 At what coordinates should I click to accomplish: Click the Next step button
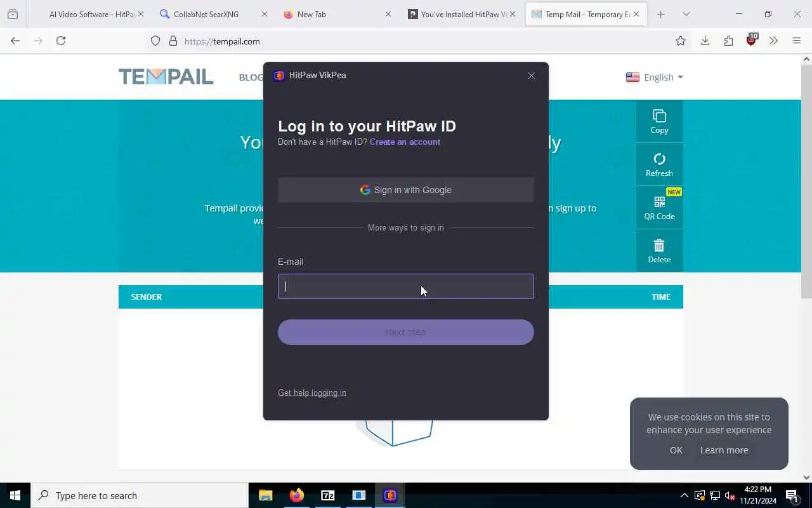(406, 332)
